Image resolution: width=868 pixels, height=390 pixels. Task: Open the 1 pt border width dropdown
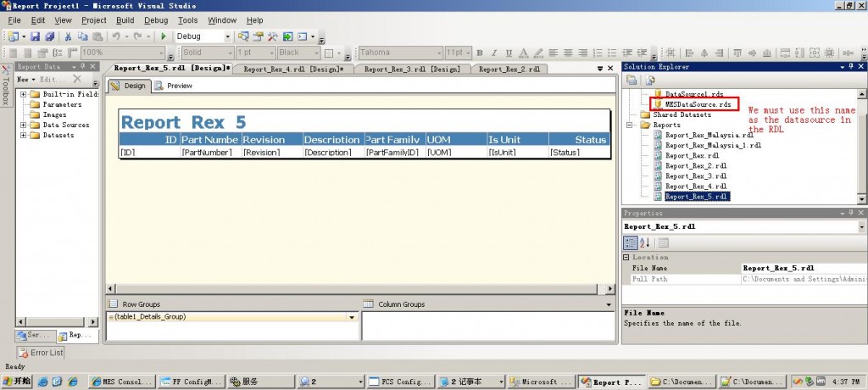pyautogui.click(x=272, y=53)
